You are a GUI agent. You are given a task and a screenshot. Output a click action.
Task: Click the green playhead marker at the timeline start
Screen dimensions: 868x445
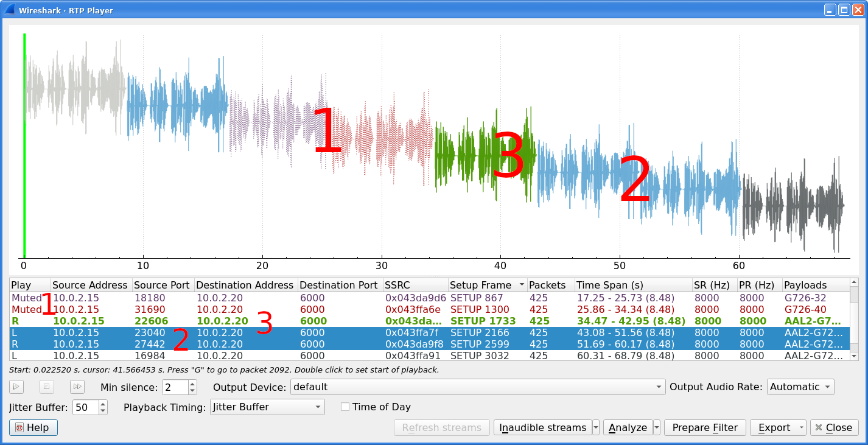(x=24, y=146)
